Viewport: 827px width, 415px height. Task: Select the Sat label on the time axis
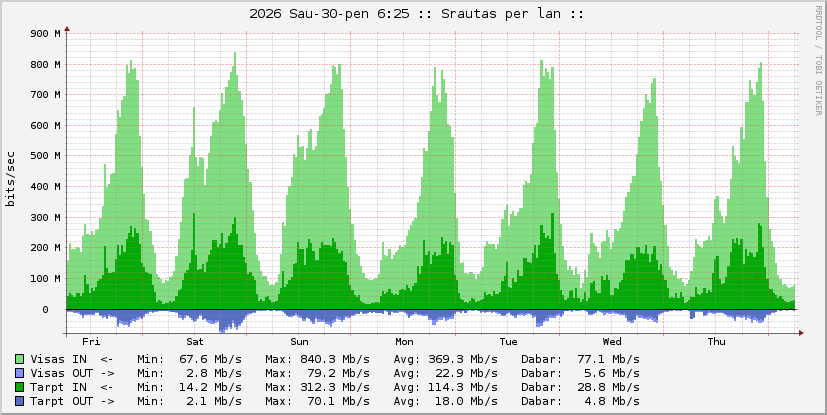point(195,342)
